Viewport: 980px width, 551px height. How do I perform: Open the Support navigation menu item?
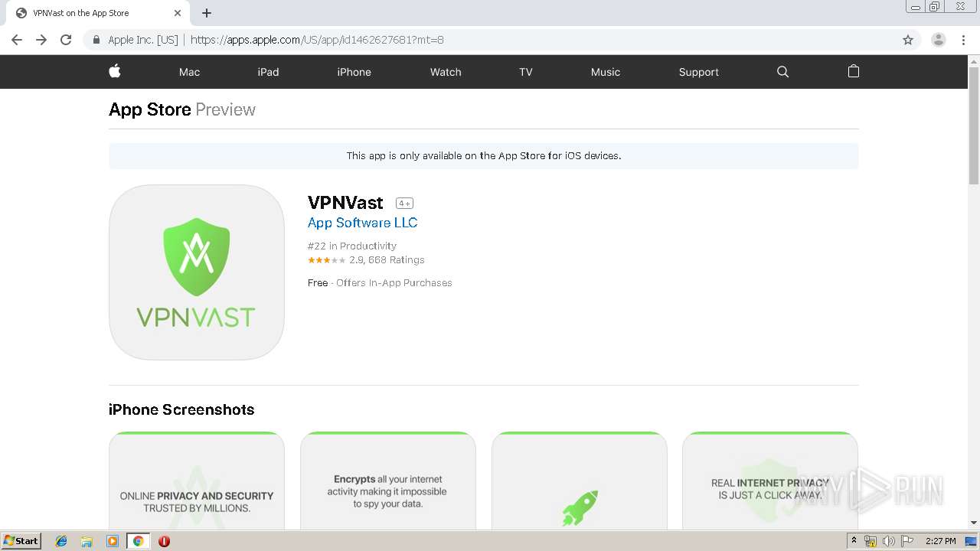(x=698, y=72)
